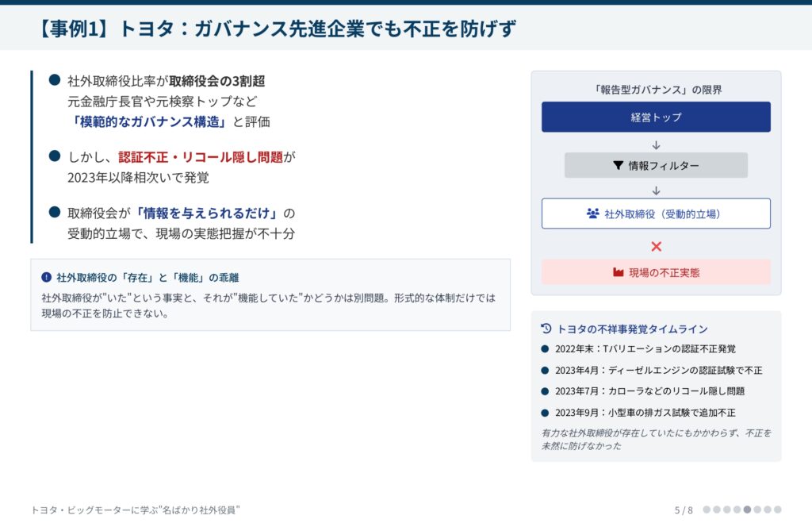Jump to the seventh slide pagination dot
The height and width of the screenshot is (527, 812).
(x=768, y=510)
